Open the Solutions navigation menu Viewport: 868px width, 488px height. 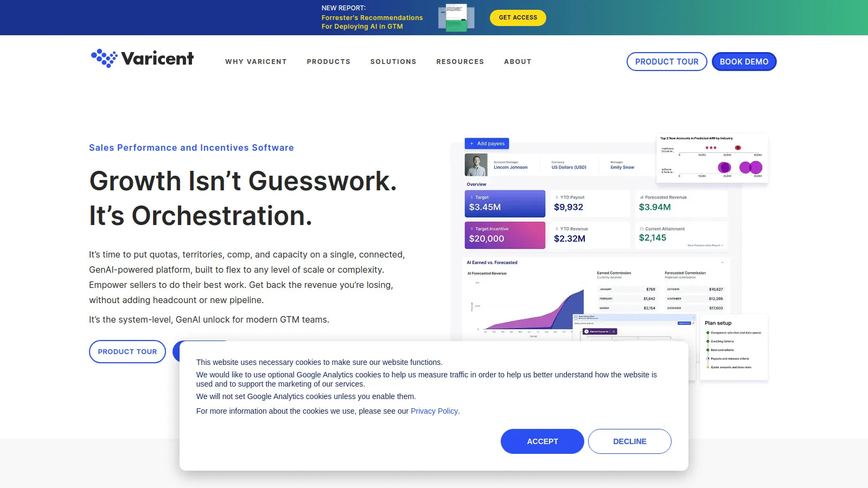click(x=393, y=62)
